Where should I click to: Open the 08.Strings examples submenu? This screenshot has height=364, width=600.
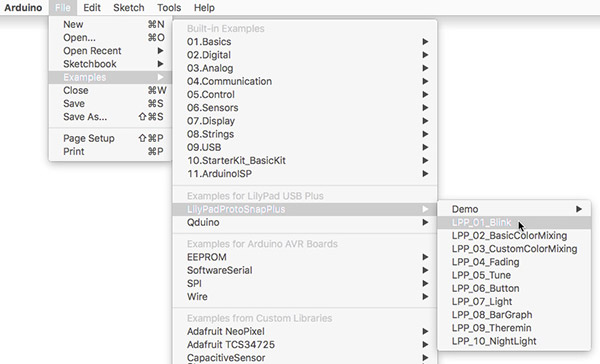305,134
